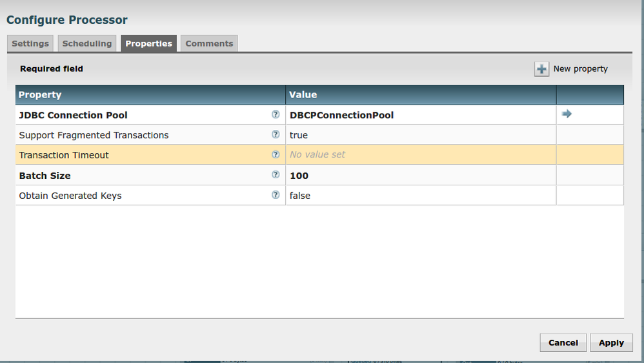Click the New property plus icon

(541, 69)
